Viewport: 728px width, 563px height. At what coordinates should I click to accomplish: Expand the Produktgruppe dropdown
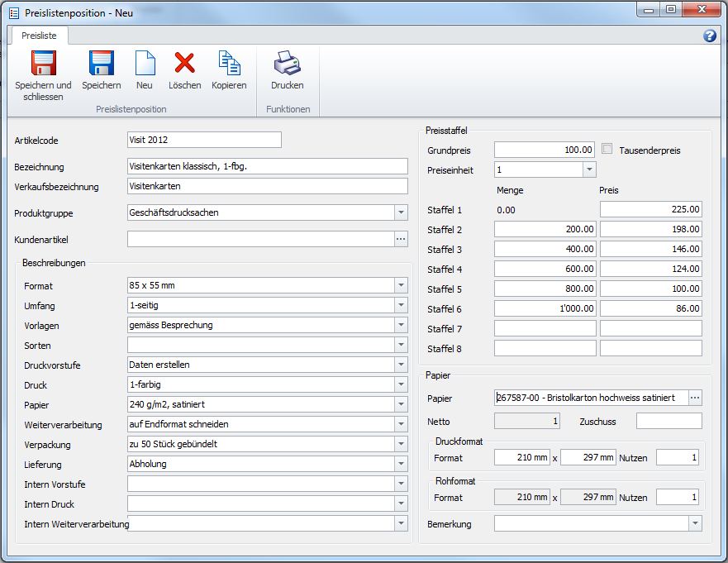(x=401, y=212)
